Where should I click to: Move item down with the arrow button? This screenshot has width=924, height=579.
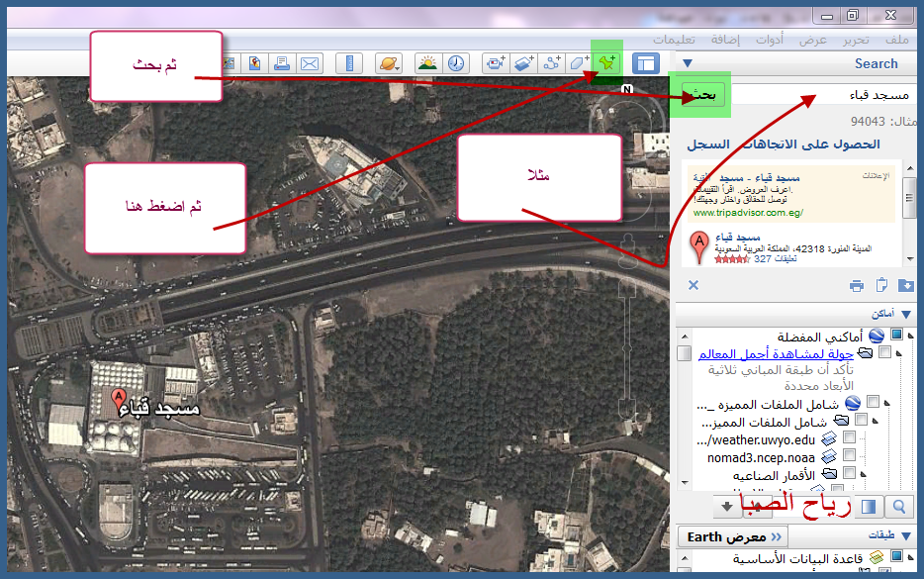(x=726, y=506)
